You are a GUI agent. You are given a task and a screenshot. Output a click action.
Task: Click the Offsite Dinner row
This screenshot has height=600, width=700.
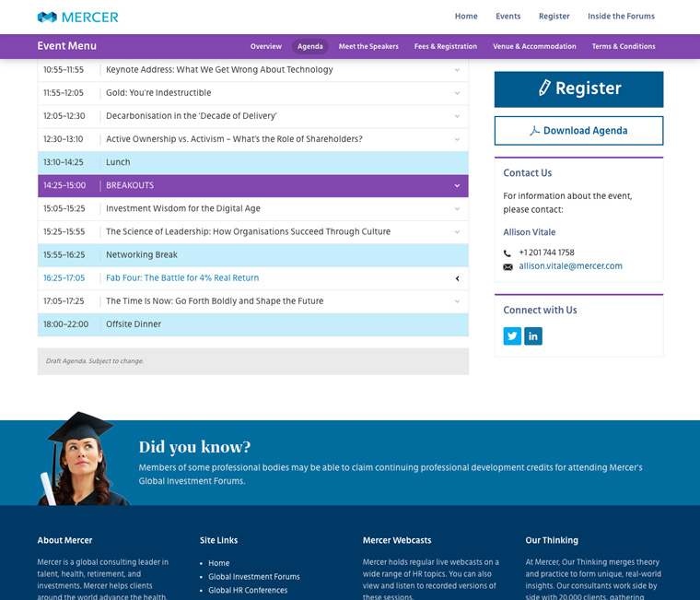(253, 324)
